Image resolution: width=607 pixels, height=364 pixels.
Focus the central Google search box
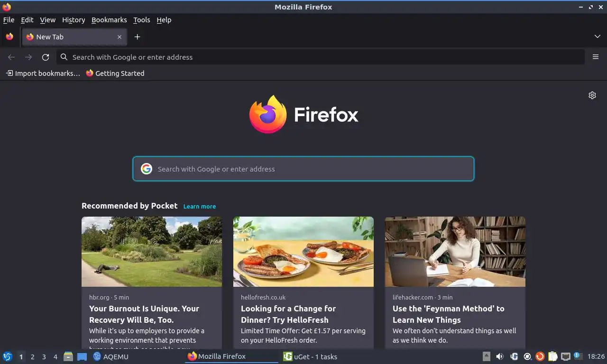(303, 169)
